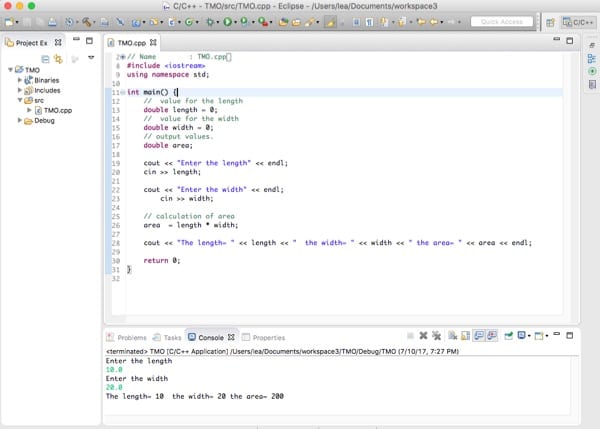Close the TMO.cpp editor tab
This screenshot has height=429, width=600.
point(153,42)
